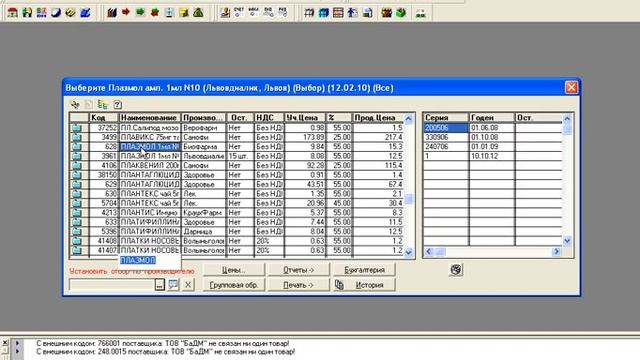Click the goods table vertical scrollbar thumb

click(409, 199)
